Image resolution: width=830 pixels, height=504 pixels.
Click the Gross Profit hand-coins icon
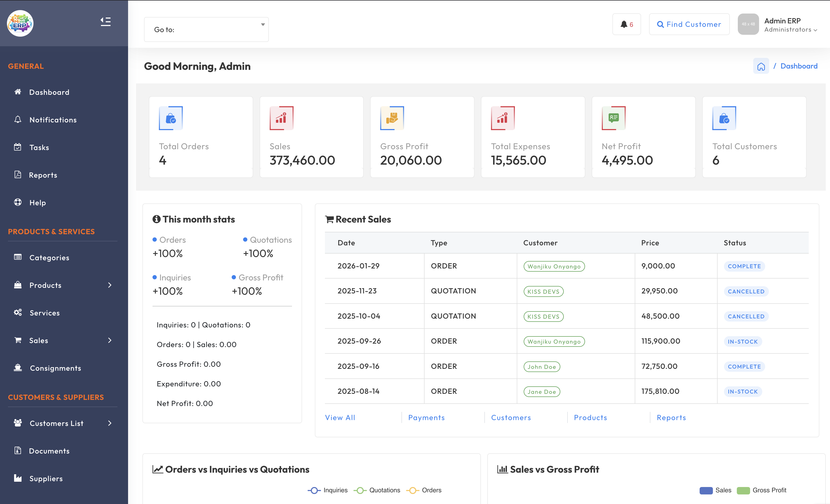(392, 118)
